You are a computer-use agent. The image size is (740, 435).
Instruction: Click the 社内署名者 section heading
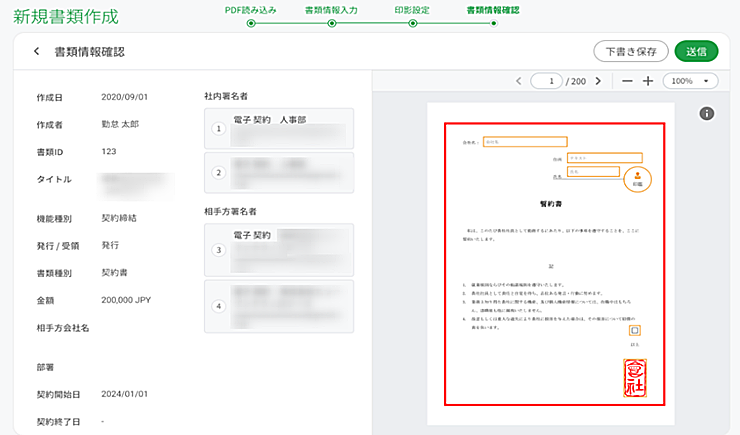tap(226, 96)
